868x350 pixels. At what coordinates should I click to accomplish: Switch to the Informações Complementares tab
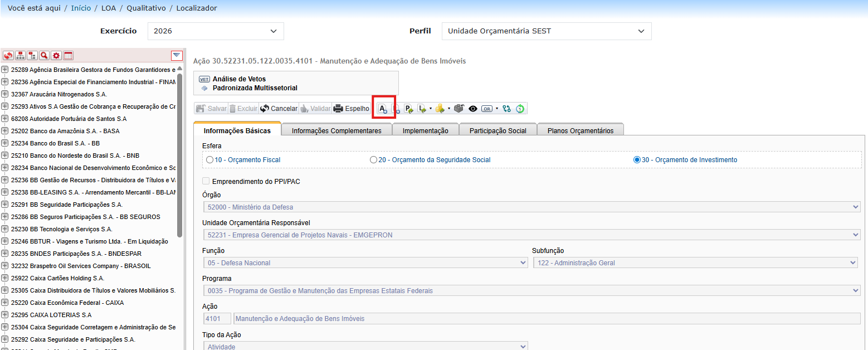click(337, 130)
